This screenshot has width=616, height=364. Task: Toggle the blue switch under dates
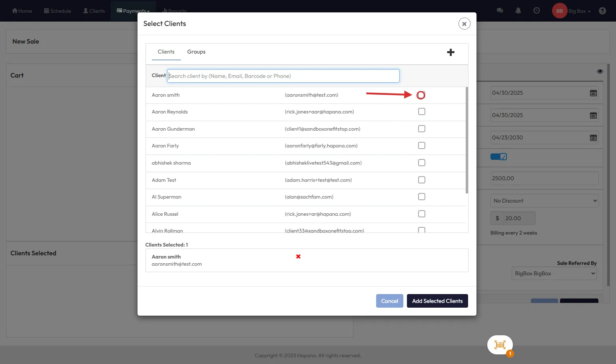click(x=498, y=157)
